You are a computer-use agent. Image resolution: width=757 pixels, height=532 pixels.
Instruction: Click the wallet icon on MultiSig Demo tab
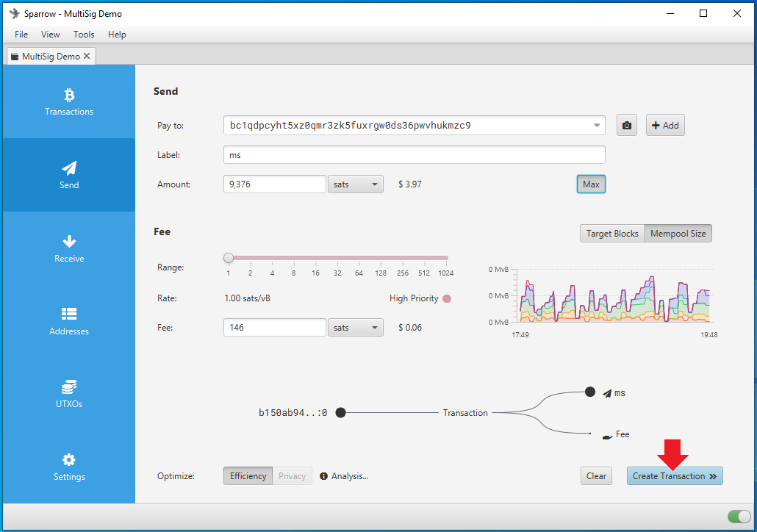pos(15,57)
